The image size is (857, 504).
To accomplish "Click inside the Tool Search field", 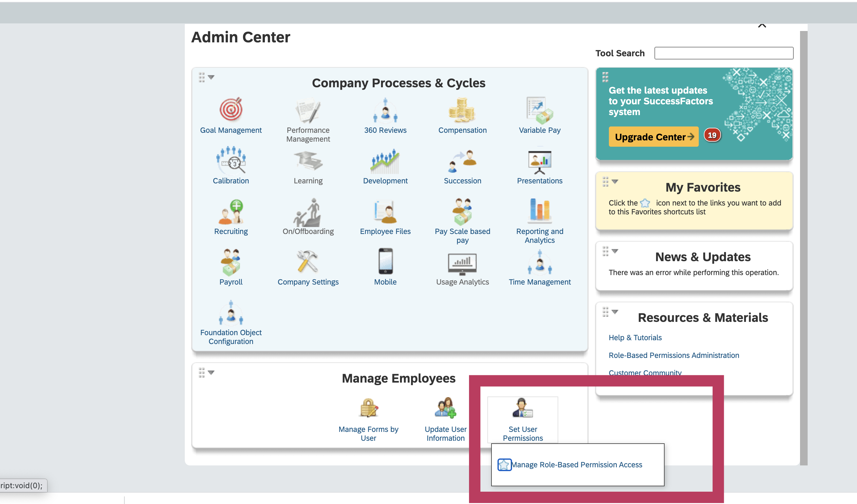I will [x=723, y=53].
